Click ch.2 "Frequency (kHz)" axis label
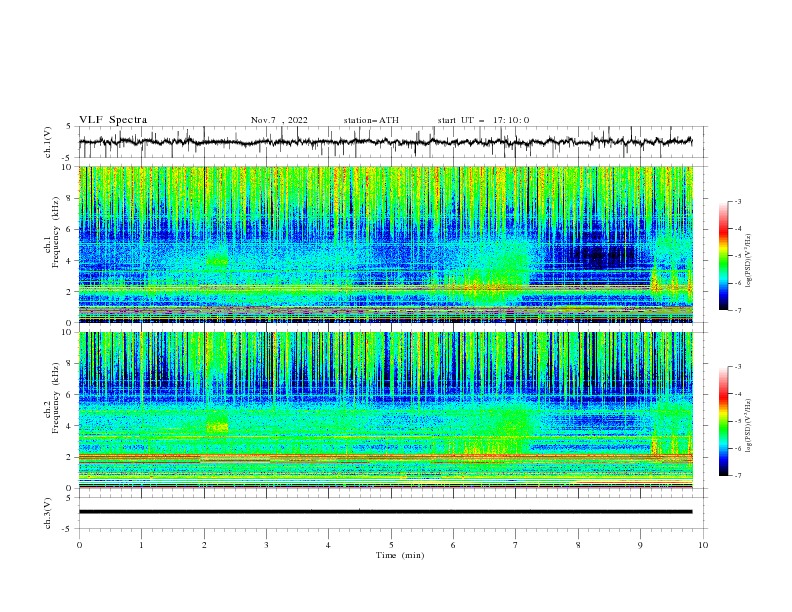This screenshot has height=612, width=792. pos(56,398)
